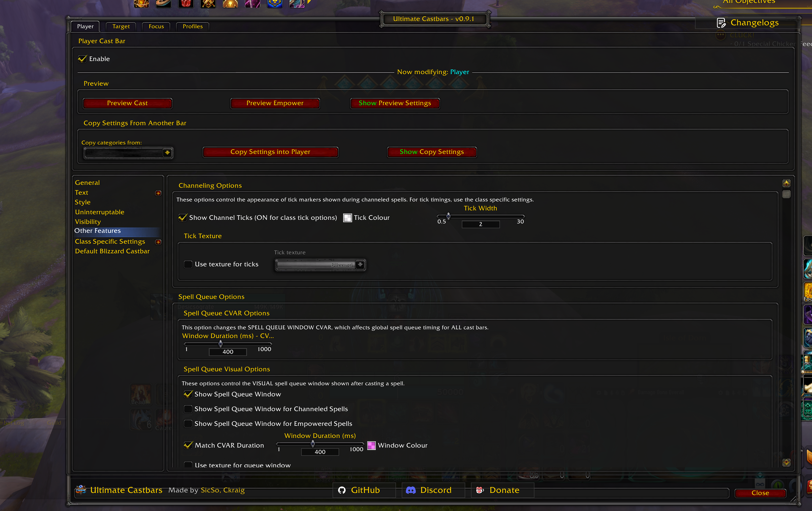Viewport: 812px width, 511px height.
Task: Enable Spell Queue Window for Channeled Spells
Action: point(188,409)
